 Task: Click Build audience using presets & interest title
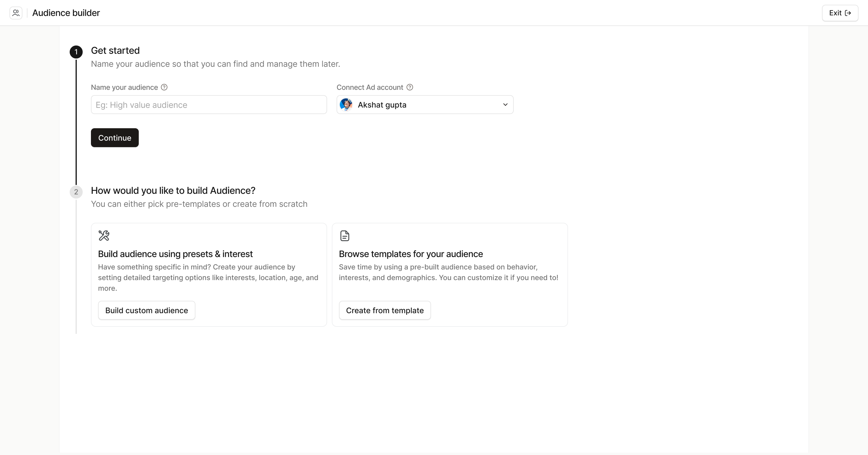click(175, 254)
